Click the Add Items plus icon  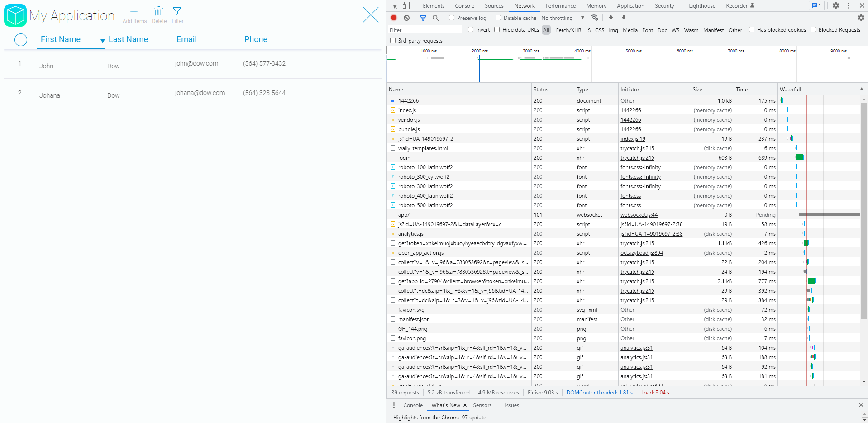coord(134,12)
